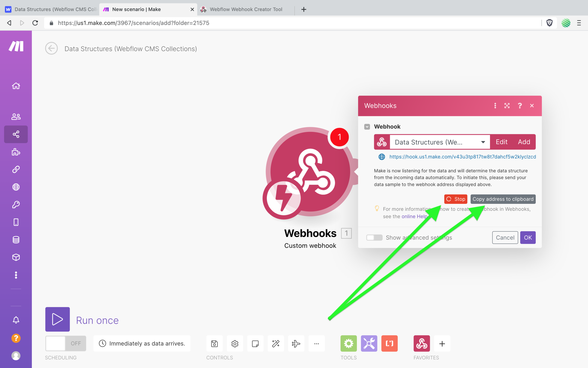Open the Team icon in sidebar
Viewport: 588px width, 368px height.
[16, 117]
